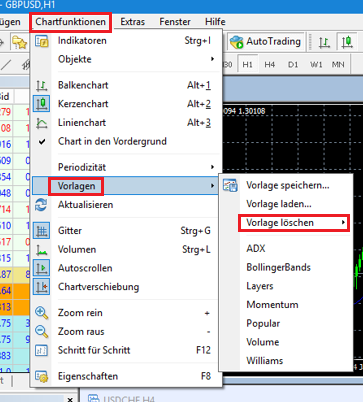Switch to Balkenchart display
The image size is (363, 402).
pyautogui.click(x=126, y=85)
